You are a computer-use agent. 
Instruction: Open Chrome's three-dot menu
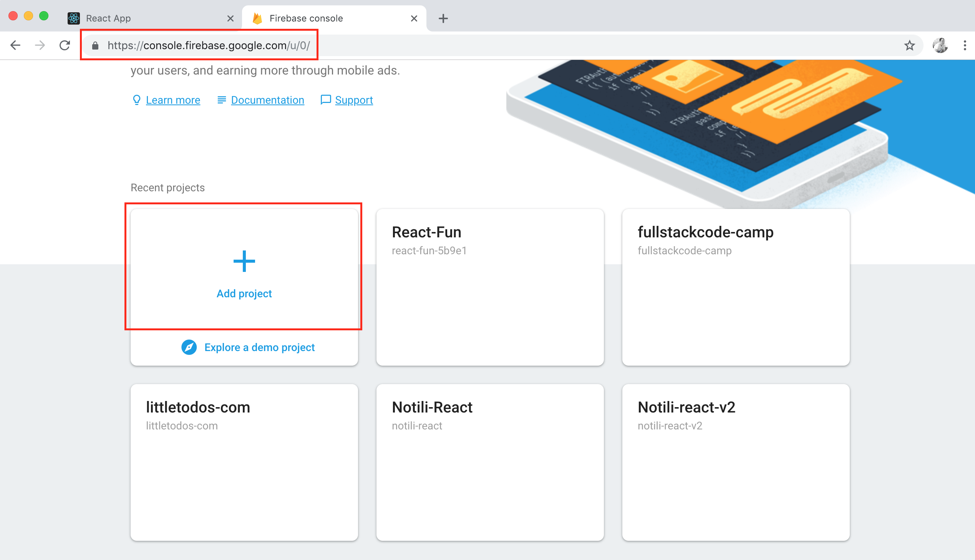click(965, 45)
